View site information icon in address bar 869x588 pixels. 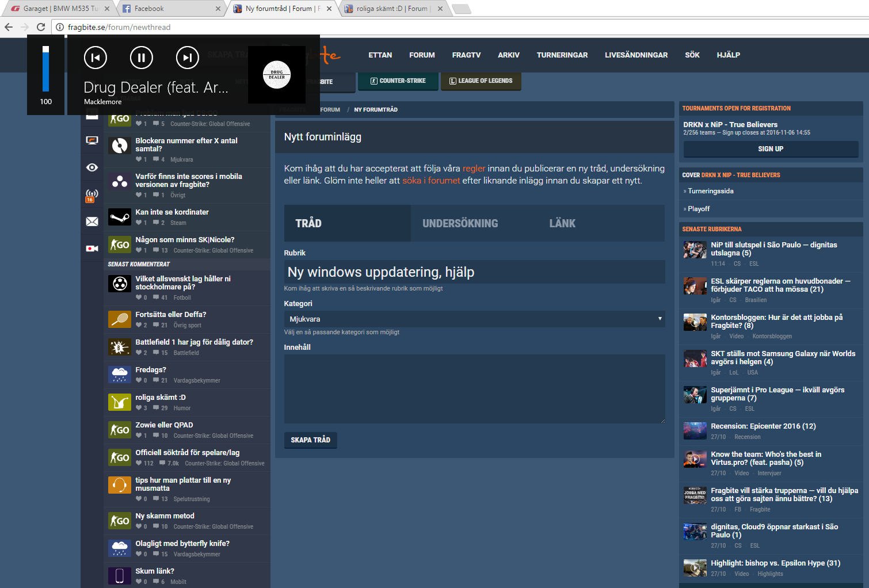click(x=59, y=27)
